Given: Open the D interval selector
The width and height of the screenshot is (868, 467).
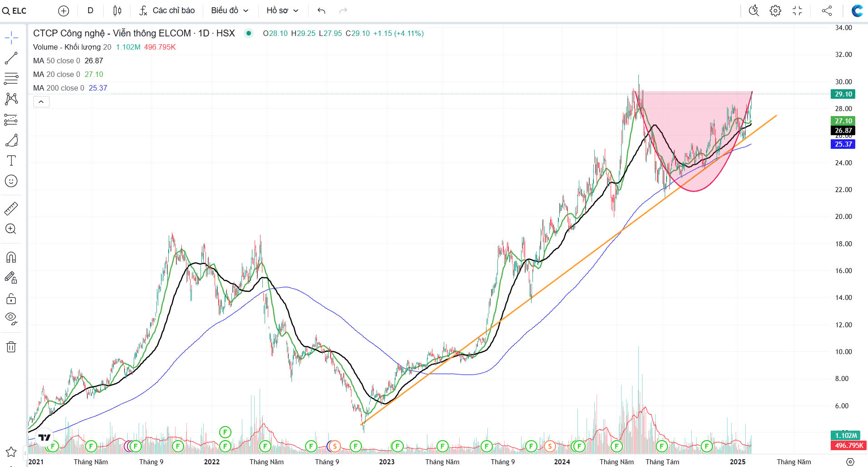Looking at the screenshot, I should coord(90,10).
